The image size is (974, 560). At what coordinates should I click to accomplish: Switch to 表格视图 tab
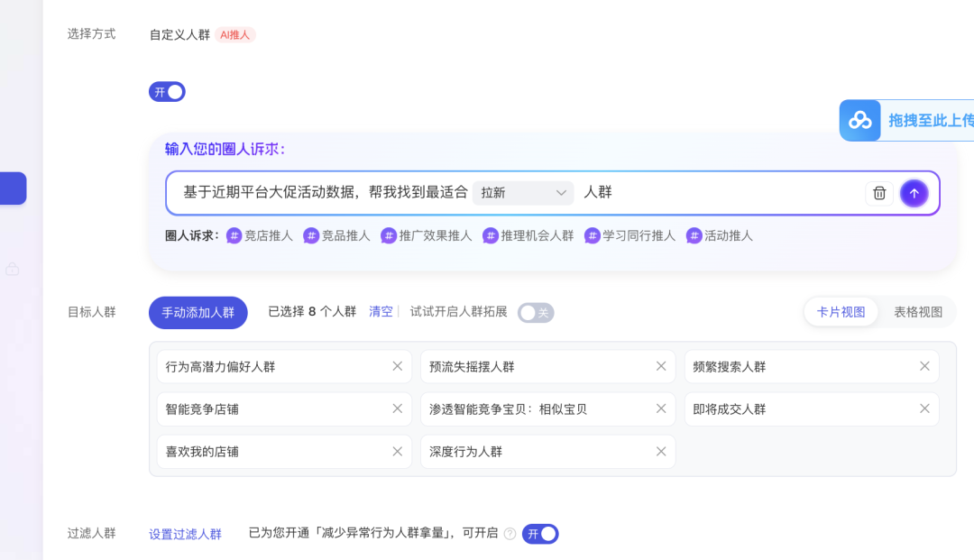(x=918, y=312)
